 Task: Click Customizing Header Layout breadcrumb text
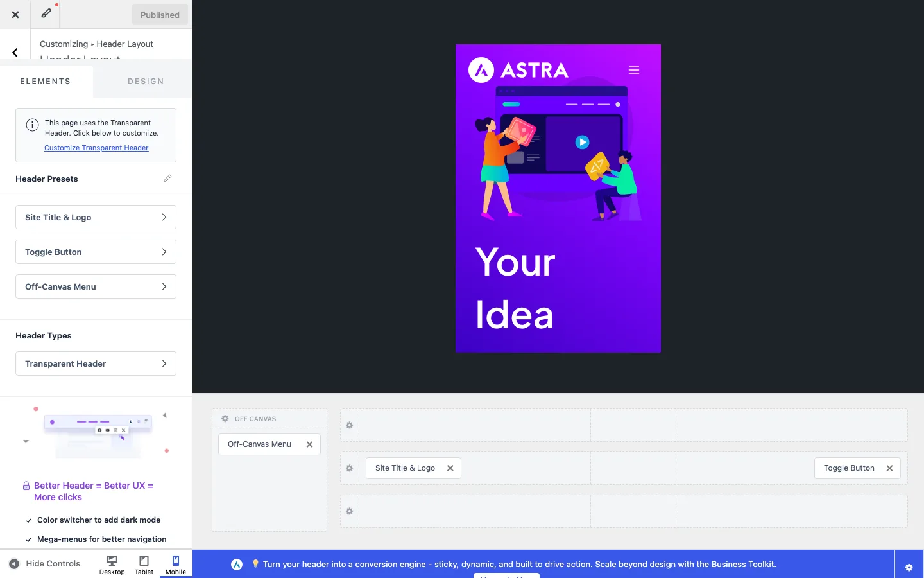(x=96, y=44)
